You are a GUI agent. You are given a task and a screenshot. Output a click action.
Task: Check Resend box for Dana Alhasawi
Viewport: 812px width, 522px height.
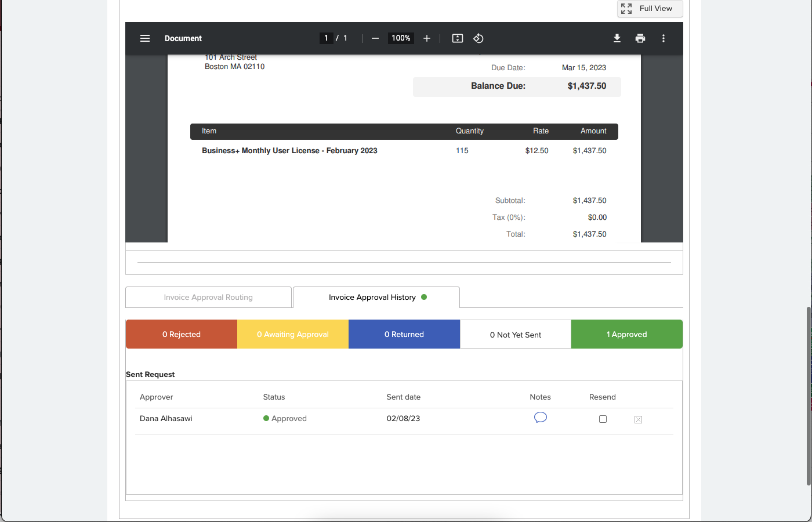[x=603, y=419]
